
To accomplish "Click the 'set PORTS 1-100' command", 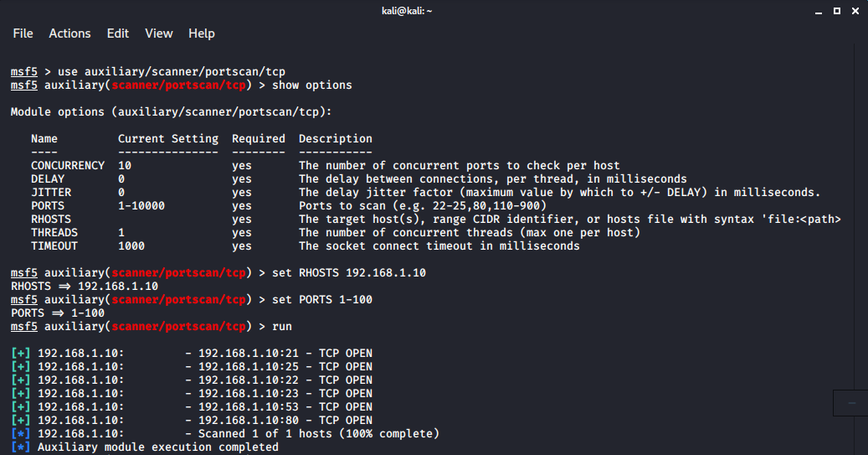I will point(322,299).
